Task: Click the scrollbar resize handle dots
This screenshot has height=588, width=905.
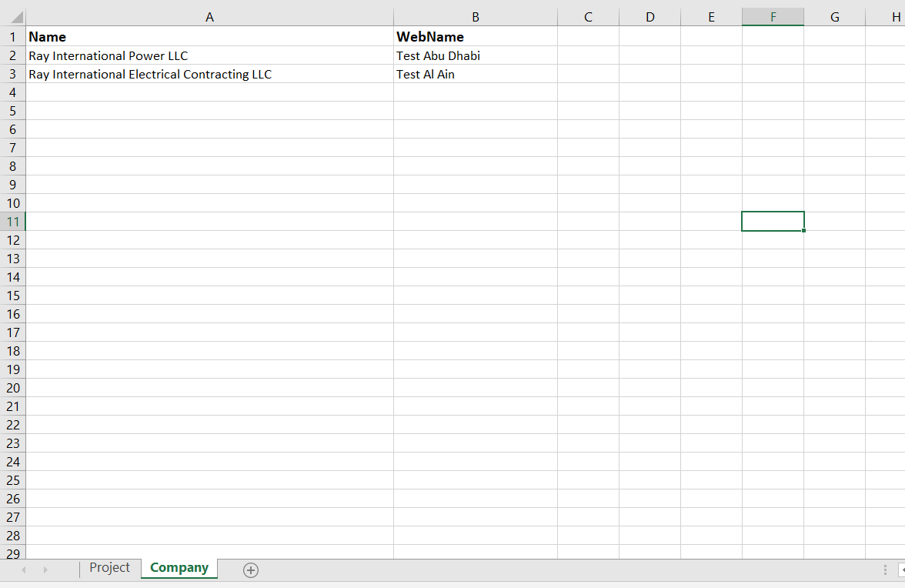Action: click(x=885, y=570)
